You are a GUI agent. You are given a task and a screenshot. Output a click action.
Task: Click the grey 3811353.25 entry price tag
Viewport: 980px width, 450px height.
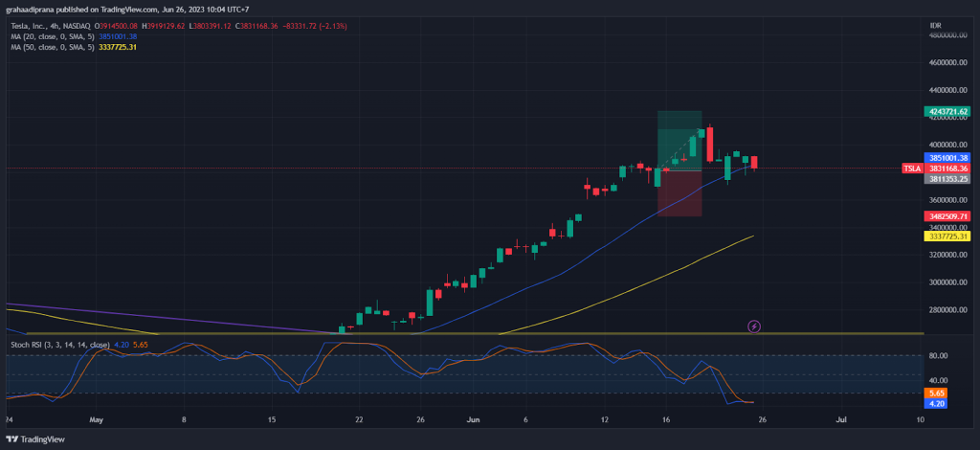947,178
